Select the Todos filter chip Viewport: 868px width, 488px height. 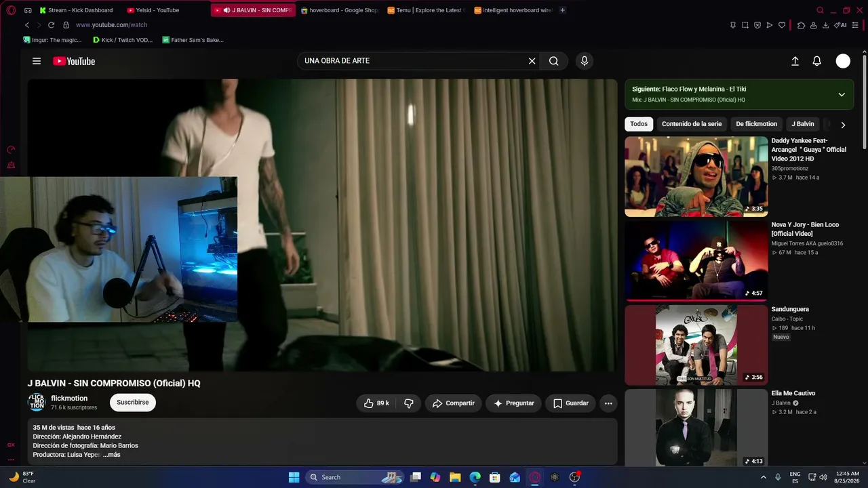(x=639, y=124)
